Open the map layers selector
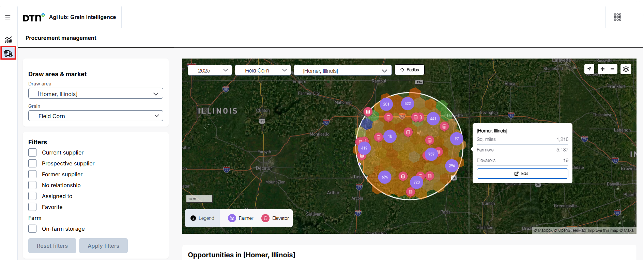 [626, 69]
